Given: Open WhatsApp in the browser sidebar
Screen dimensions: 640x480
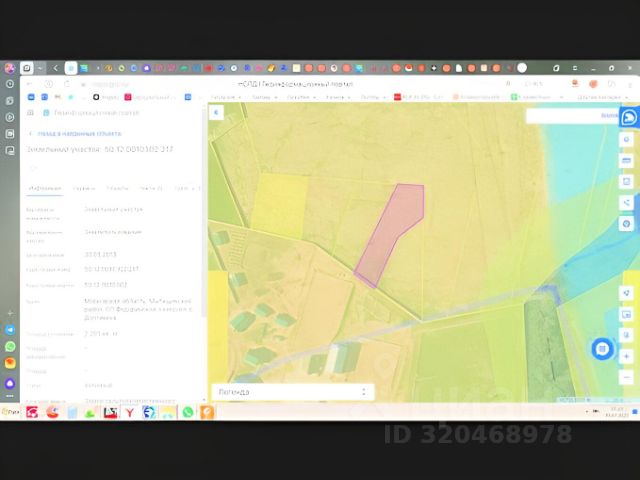Looking at the screenshot, I should click(10, 347).
